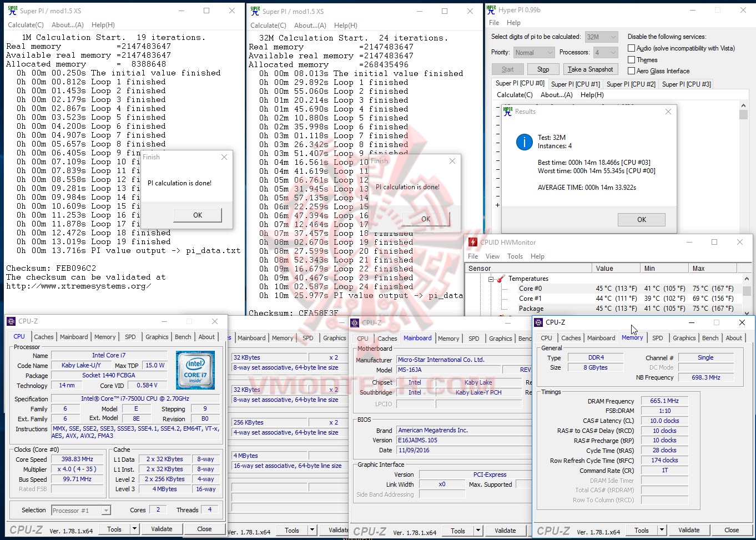The image size is (756, 540).
Task: Open the Tools dropdown arrow in the CPU-Z Caches window
Action: [x=312, y=531]
